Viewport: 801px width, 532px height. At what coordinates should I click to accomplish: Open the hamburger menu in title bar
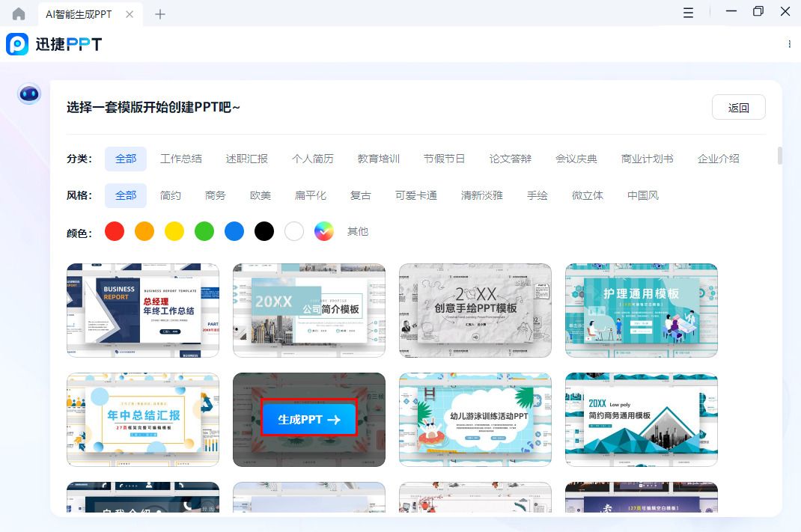pos(688,13)
